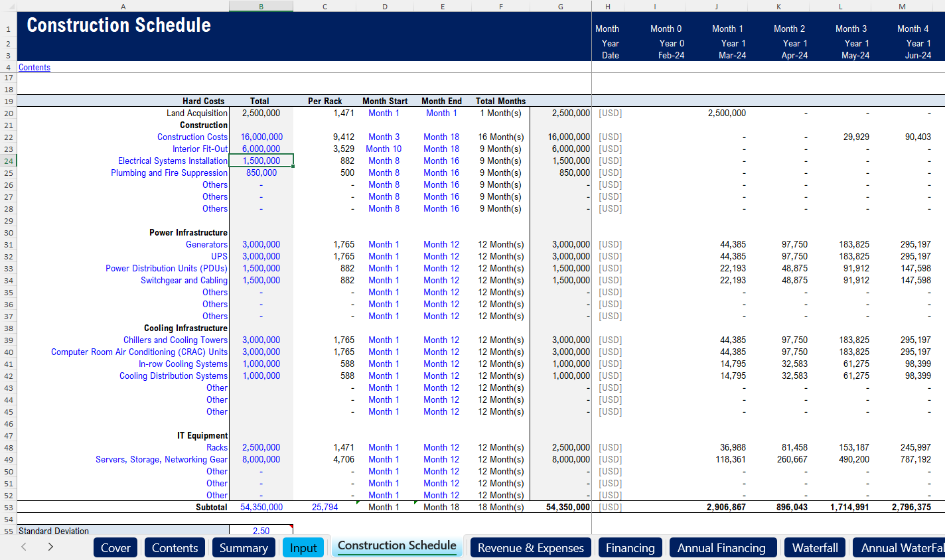Image resolution: width=945 pixels, height=560 pixels.
Task: Select row 24 header
Action: pos(9,161)
